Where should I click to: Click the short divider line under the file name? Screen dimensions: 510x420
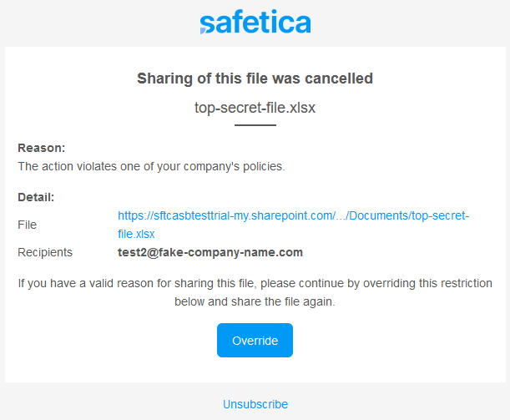point(255,125)
